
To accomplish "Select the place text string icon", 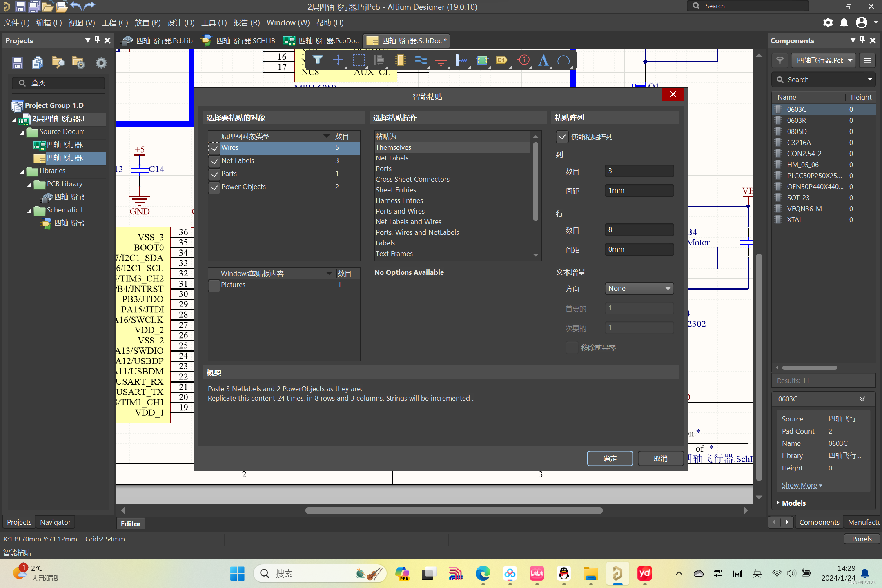I will (543, 60).
